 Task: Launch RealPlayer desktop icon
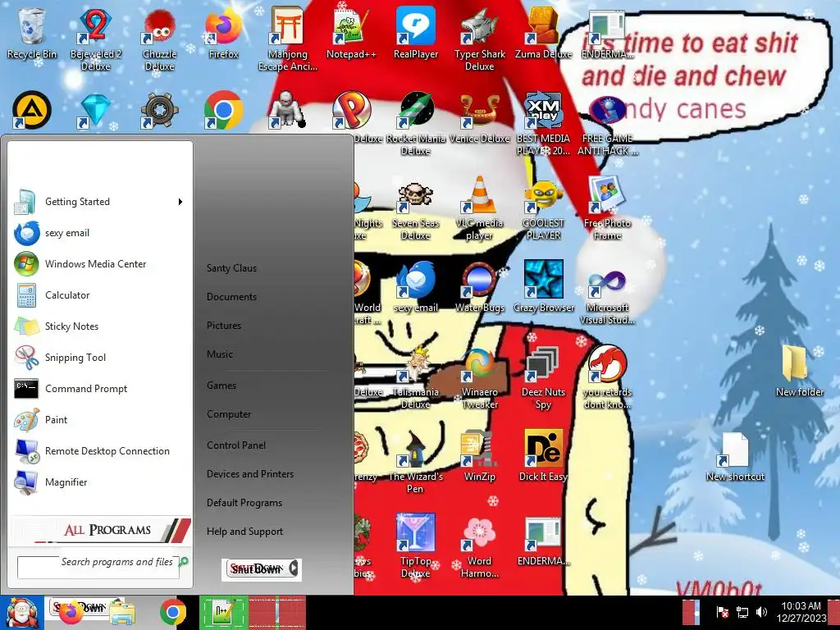pos(416,32)
